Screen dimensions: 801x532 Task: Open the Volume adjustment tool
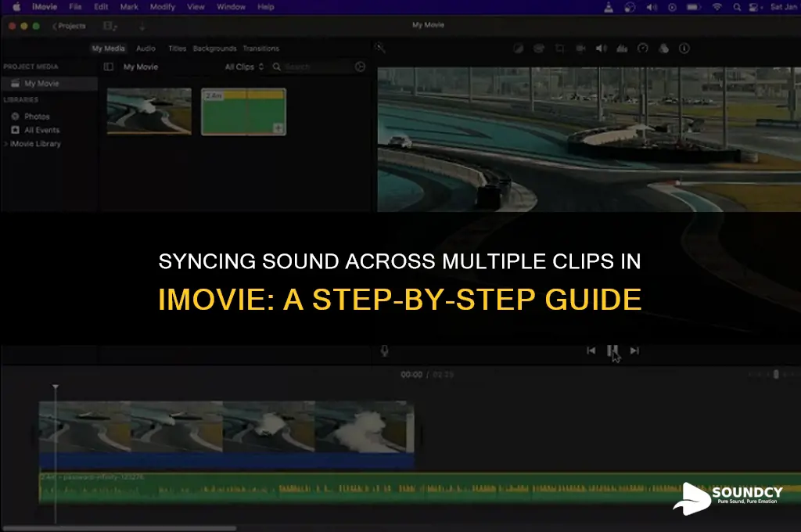(602, 49)
